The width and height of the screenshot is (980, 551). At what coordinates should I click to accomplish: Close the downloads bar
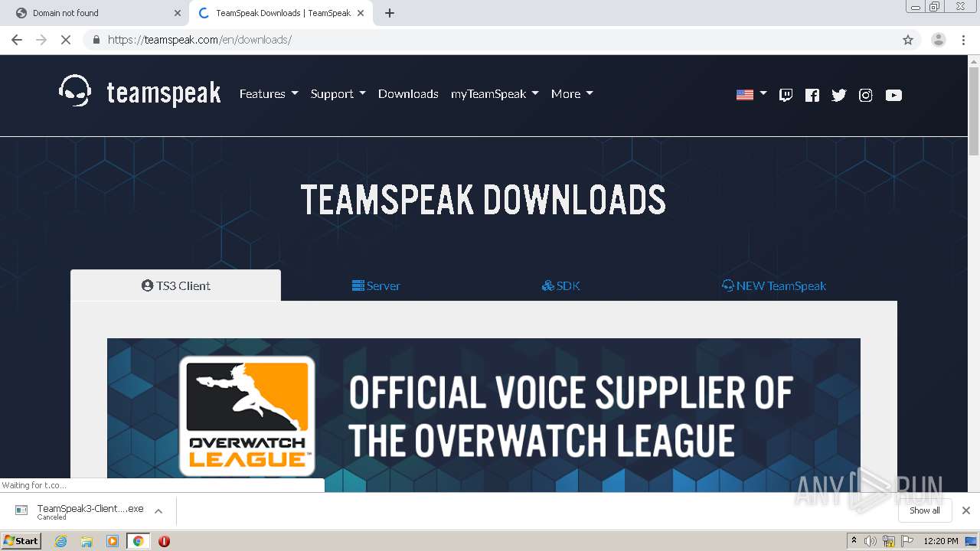tap(966, 510)
